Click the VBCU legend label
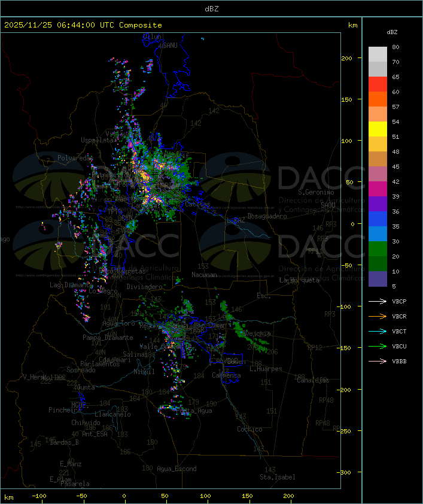This screenshot has height=504, width=423. coord(399,346)
